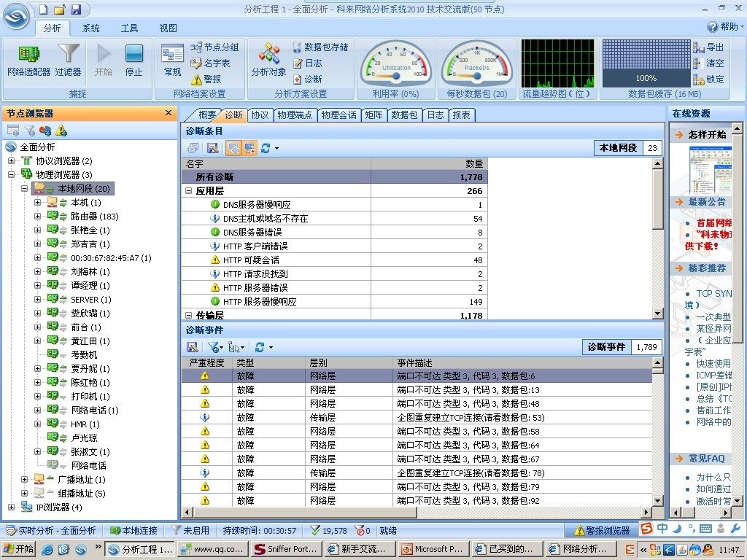The width and height of the screenshot is (747, 560).
Task: Select the HTTP 可疑会话 diagnosis row
Action: point(250,260)
